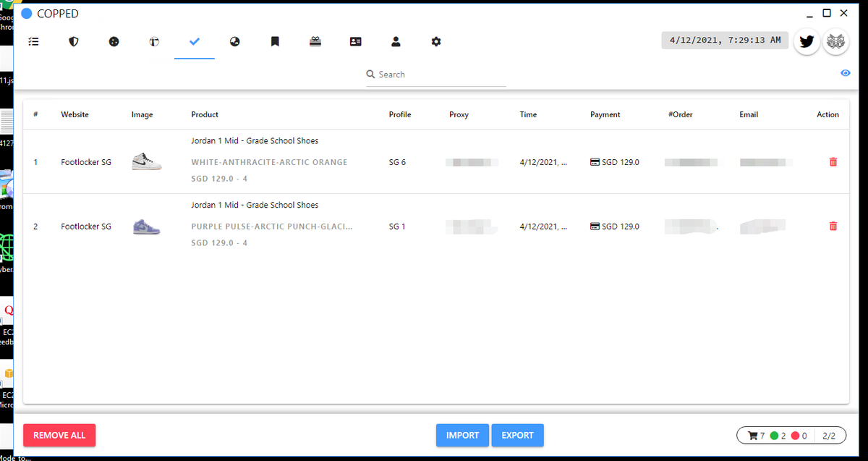The image size is (868, 461).
Task: Click PURPLE PULSE-ARCTIC PUNCH text
Action: tap(272, 227)
